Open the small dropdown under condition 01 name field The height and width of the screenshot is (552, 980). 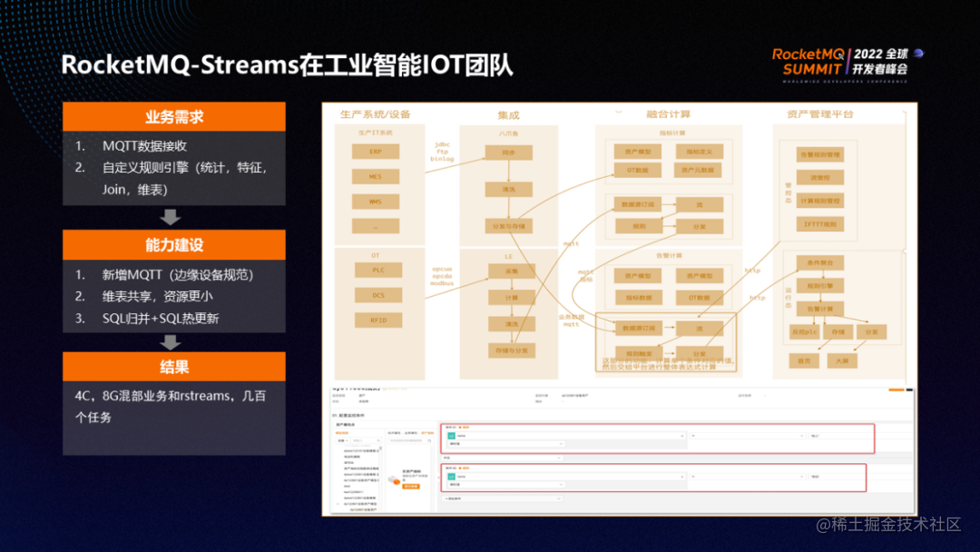click(x=505, y=444)
